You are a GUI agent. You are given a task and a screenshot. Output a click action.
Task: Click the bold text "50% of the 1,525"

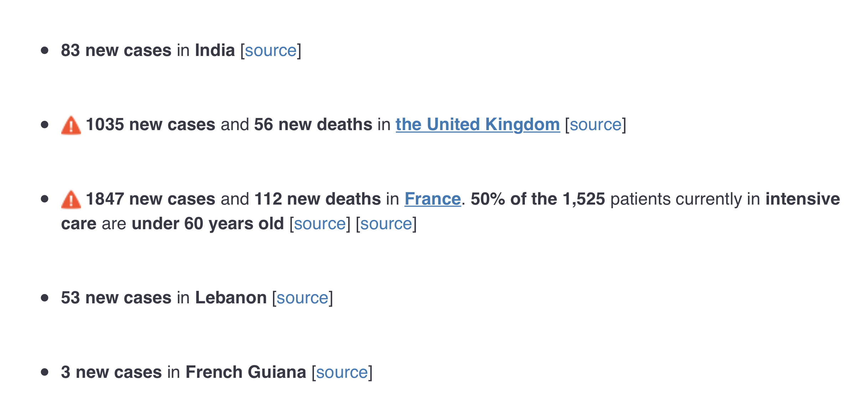[x=538, y=199]
